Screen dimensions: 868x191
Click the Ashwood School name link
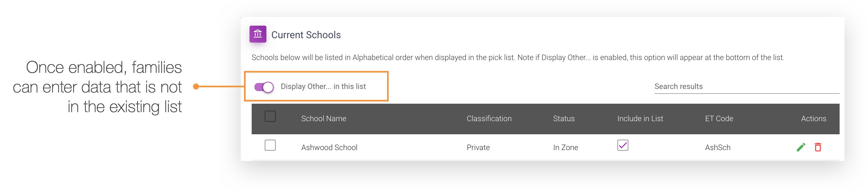pos(329,147)
